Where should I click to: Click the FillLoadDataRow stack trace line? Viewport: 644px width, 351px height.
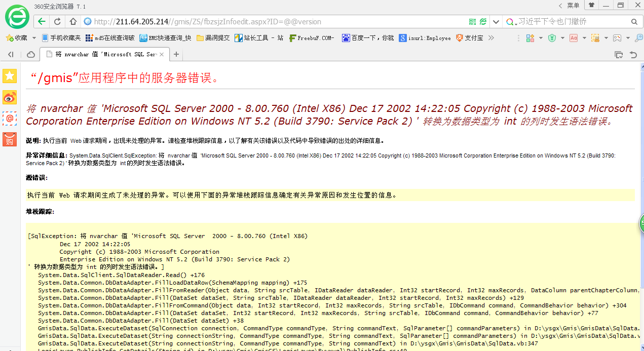pos(172,283)
